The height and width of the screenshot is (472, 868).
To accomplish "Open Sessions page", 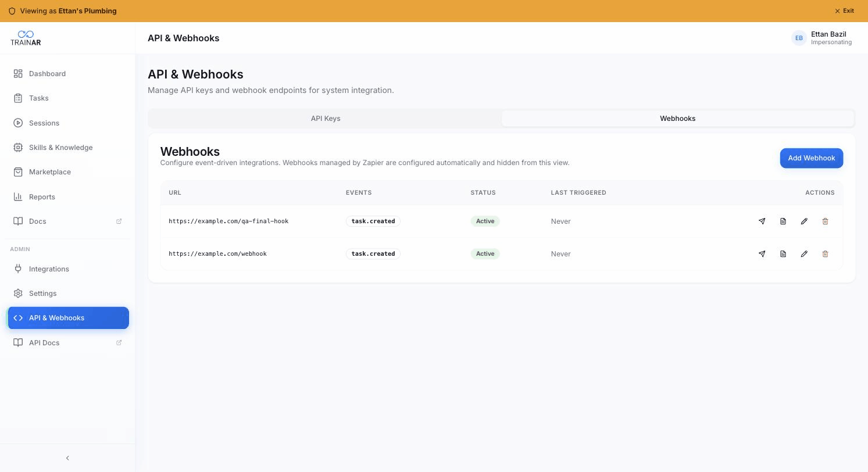I will click(68, 123).
